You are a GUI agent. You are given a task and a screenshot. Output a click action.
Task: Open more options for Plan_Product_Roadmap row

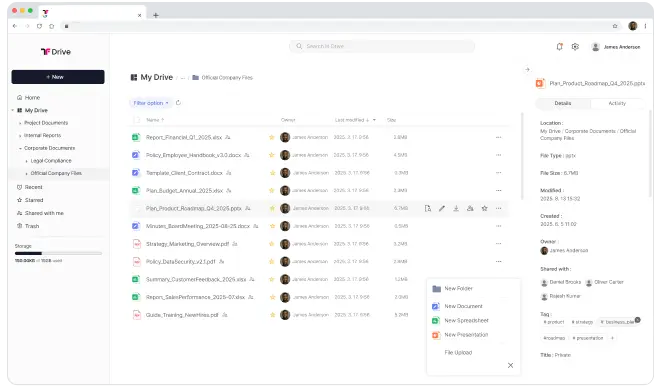point(499,208)
